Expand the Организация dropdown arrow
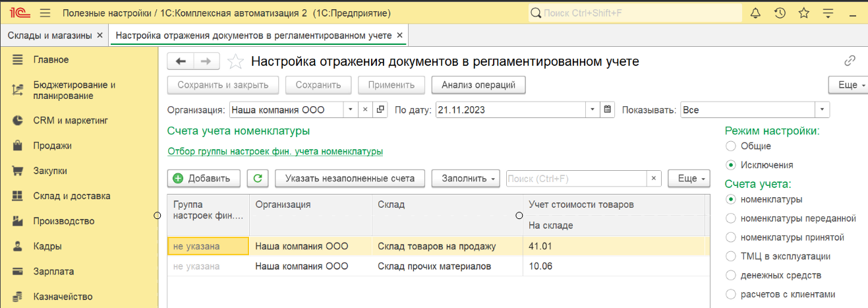The image size is (868, 308). pyautogui.click(x=351, y=110)
